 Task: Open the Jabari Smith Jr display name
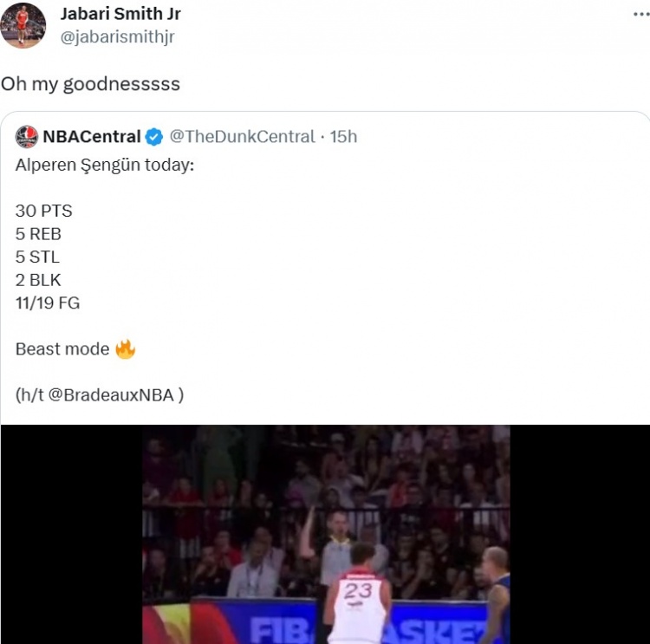pyautogui.click(x=120, y=14)
